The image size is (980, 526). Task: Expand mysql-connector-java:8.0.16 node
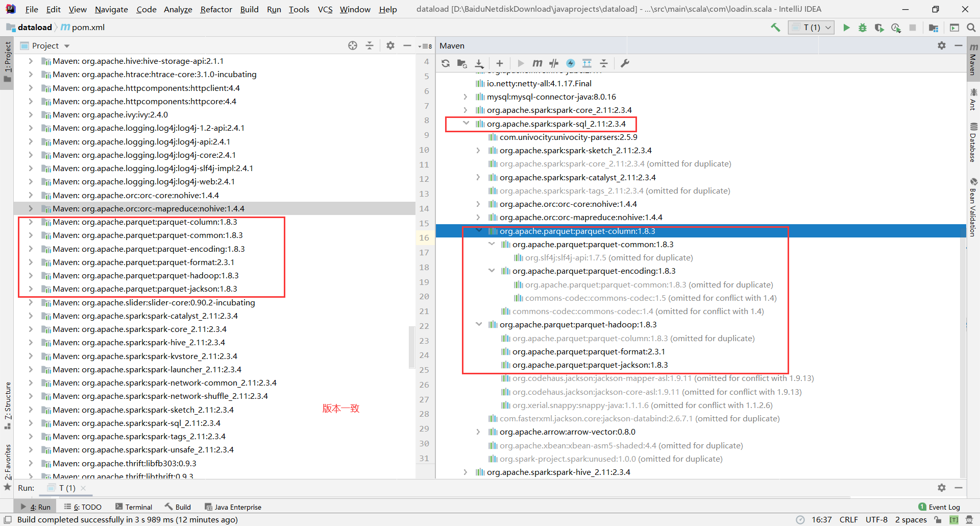(x=465, y=97)
